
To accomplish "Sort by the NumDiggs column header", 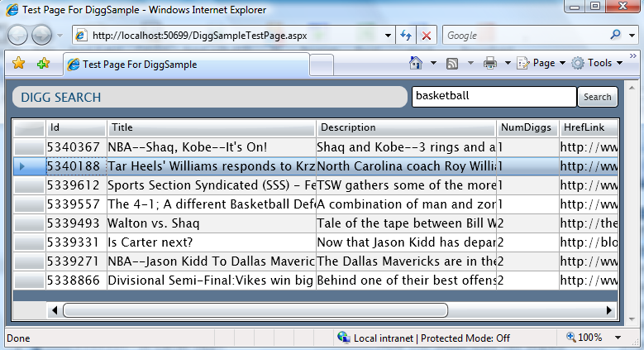I will pyautogui.click(x=527, y=128).
